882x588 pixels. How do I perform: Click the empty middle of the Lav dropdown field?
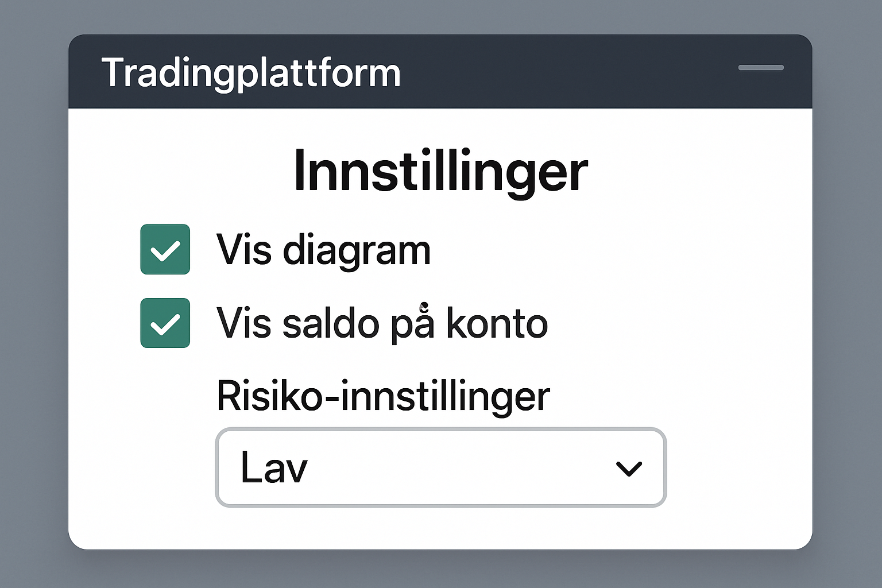pyautogui.click(x=459, y=467)
